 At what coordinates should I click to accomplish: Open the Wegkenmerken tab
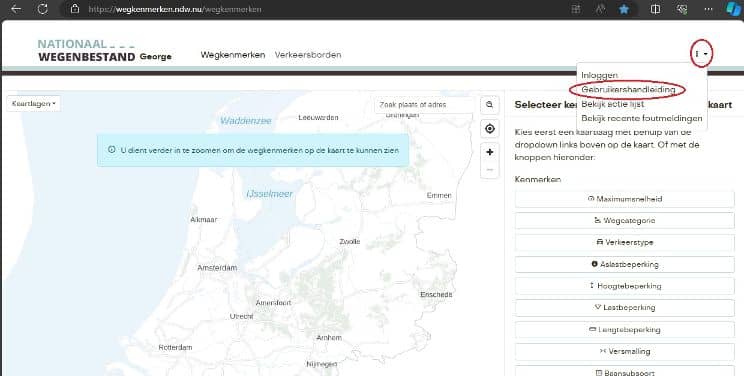tap(232, 55)
